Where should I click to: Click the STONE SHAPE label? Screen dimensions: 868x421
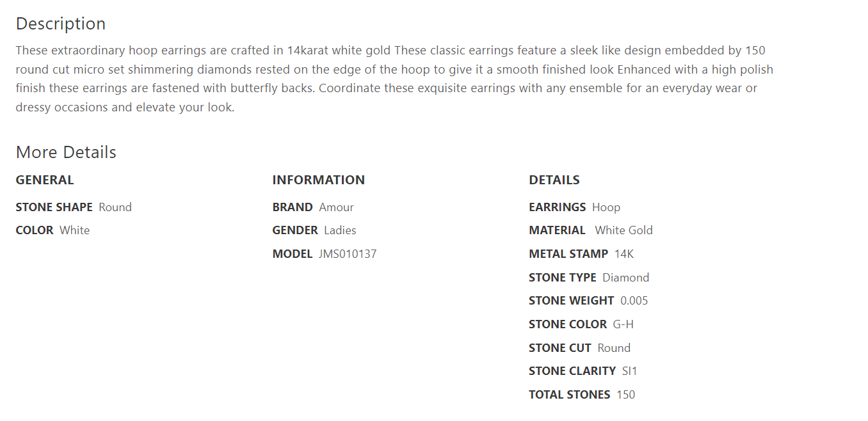[x=54, y=207]
